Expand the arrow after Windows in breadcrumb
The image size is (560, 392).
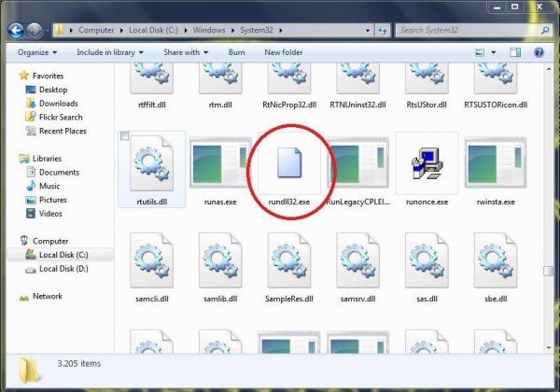tap(232, 31)
